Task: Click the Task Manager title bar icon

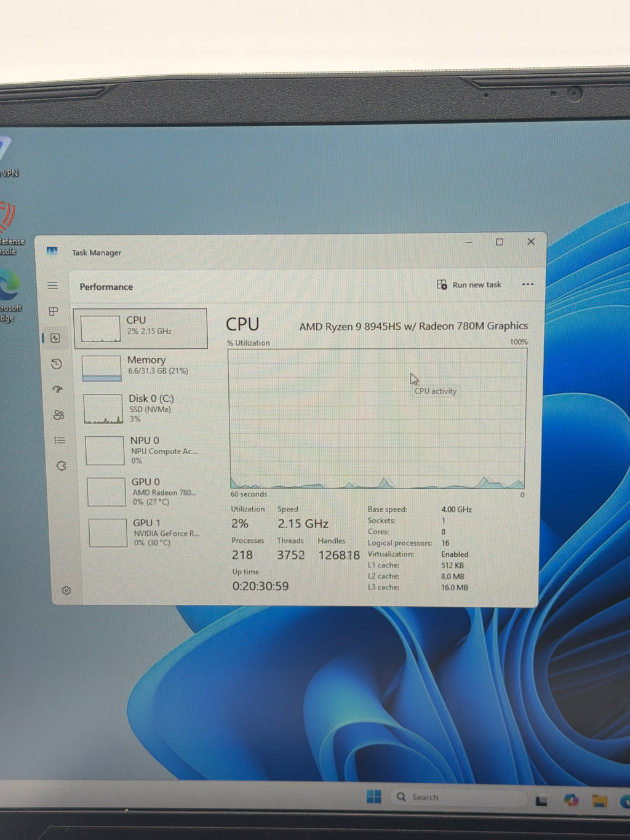Action: coord(52,251)
